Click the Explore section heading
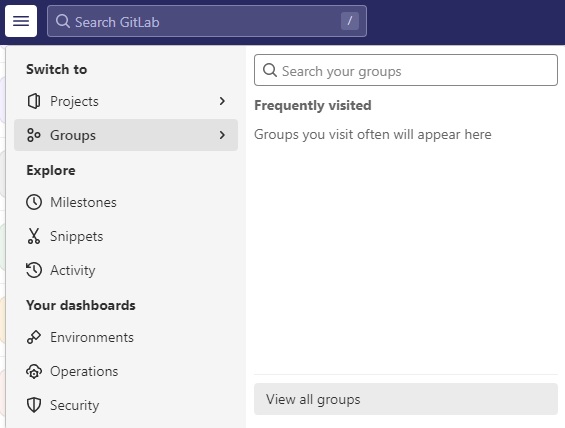 tap(51, 170)
